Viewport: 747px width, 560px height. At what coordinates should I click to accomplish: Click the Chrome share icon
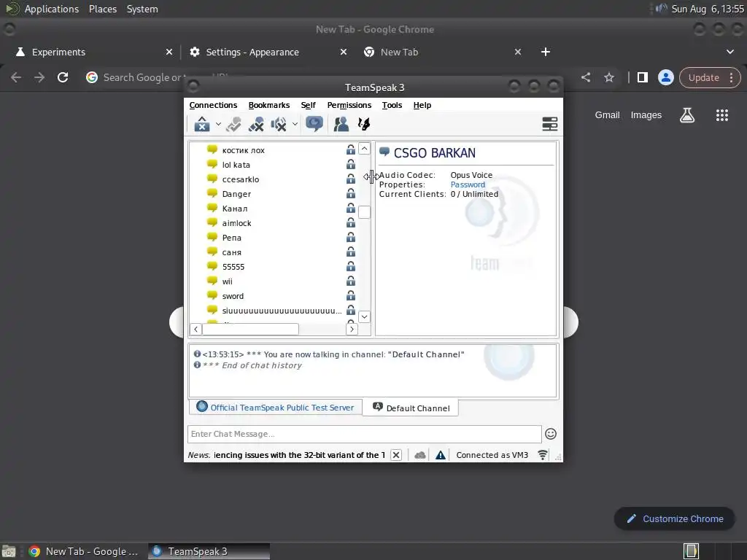[586, 77]
